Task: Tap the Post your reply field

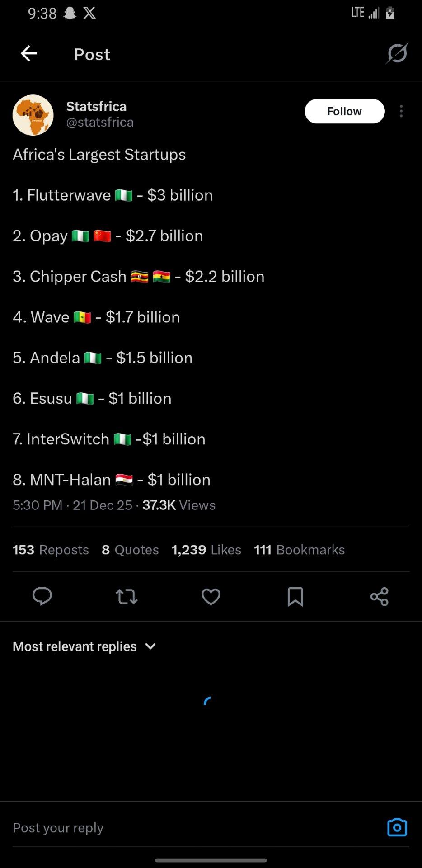Action: click(x=181, y=827)
